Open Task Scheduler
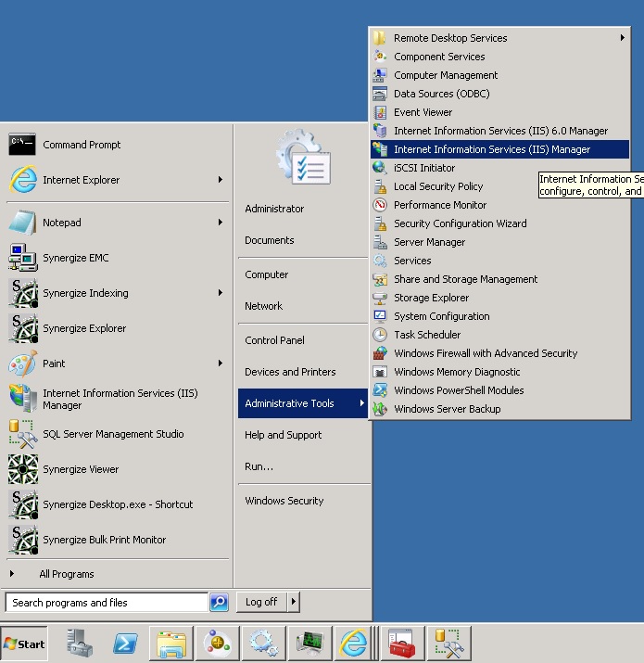644x663 pixels. (499, 335)
